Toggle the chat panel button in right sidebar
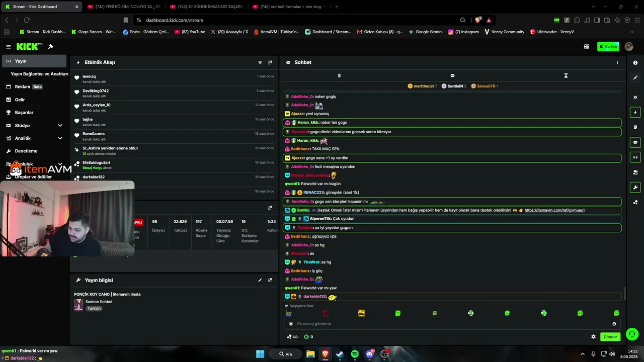644x362 pixels. point(635,142)
